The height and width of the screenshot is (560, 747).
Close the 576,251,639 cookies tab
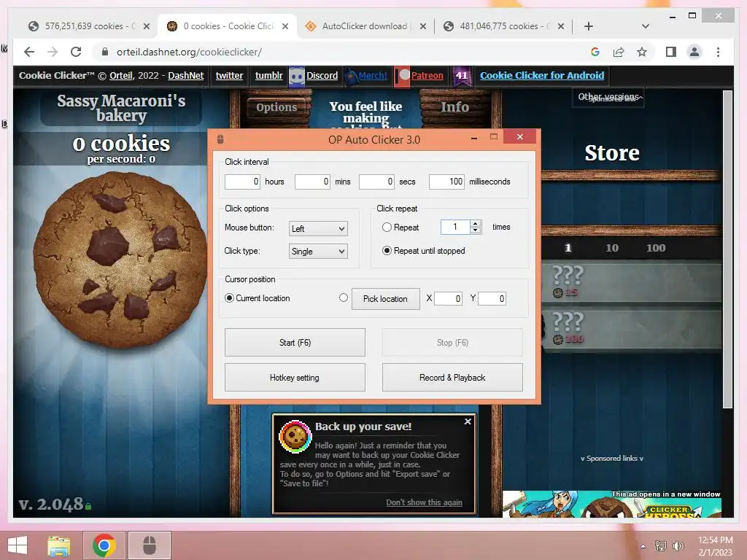point(147,26)
